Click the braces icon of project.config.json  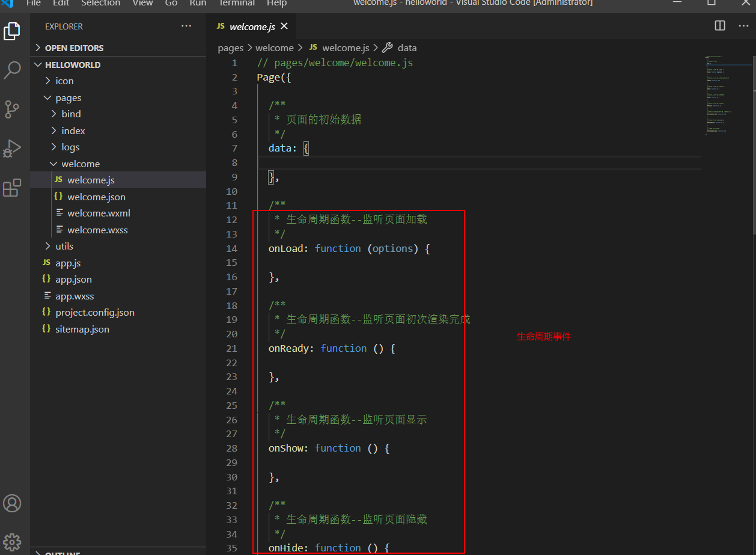point(46,312)
